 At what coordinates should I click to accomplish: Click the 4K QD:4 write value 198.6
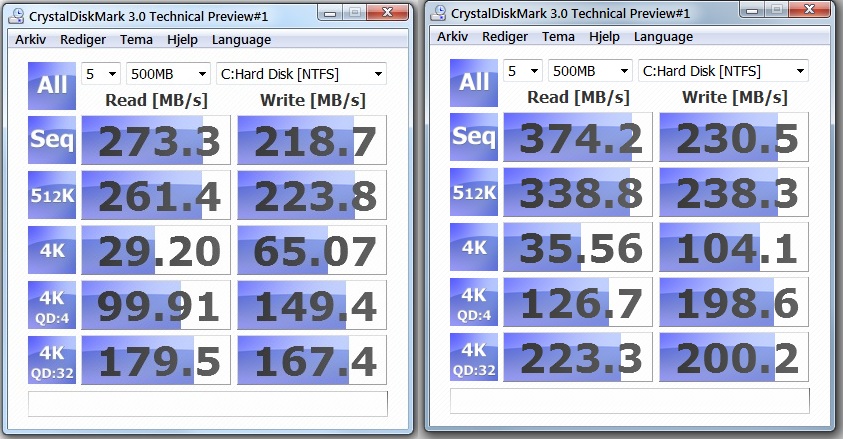tap(734, 303)
